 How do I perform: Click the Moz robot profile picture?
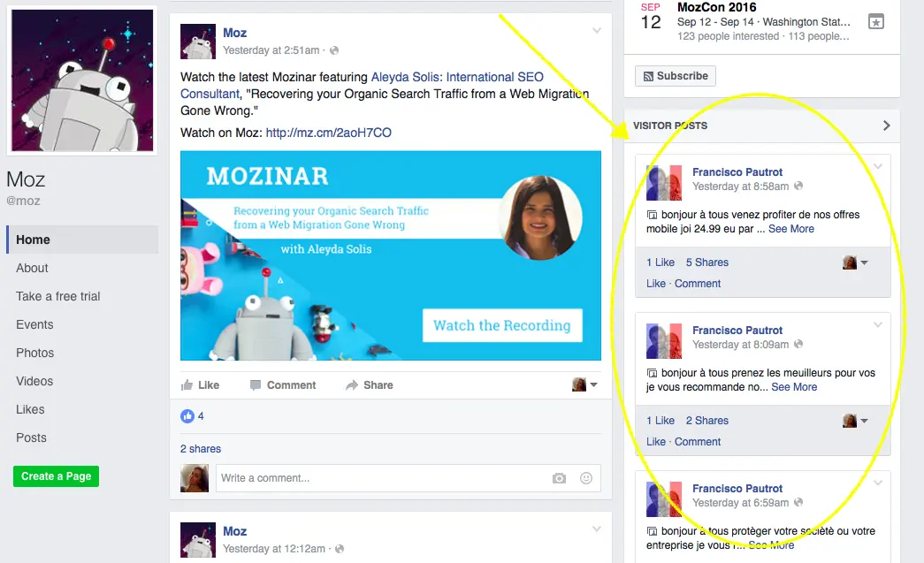[82, 80]
